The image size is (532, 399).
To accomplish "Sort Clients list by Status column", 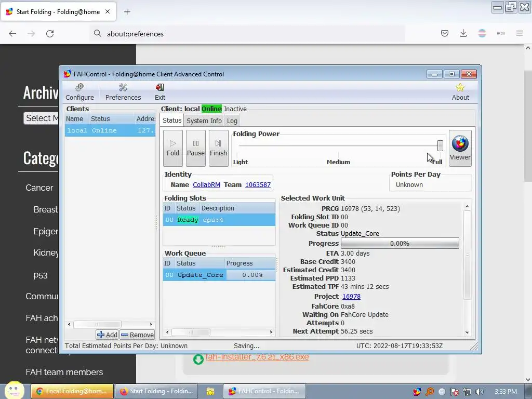I will pyautogui.click(x=111, y=119).
